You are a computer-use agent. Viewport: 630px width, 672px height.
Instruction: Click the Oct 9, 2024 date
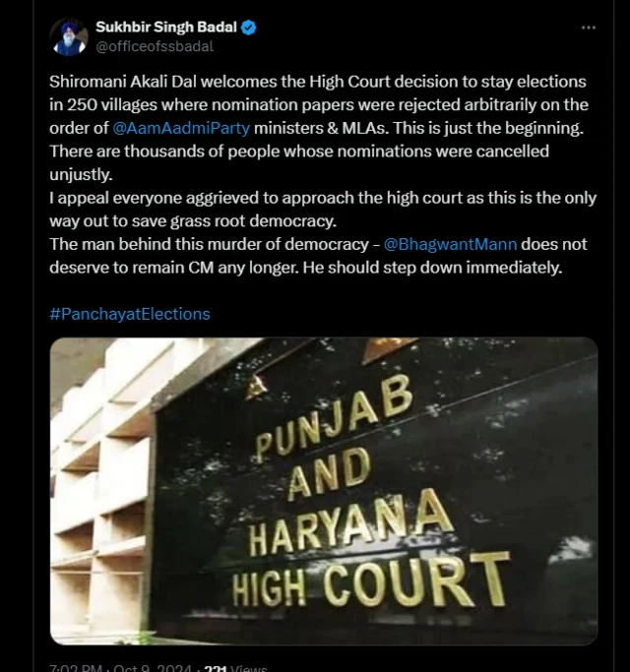pyautogui.click(x=153, y=668)
